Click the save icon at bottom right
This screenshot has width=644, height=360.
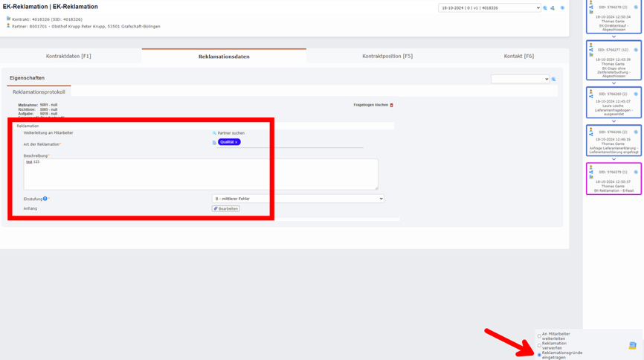tap(633, 346)
